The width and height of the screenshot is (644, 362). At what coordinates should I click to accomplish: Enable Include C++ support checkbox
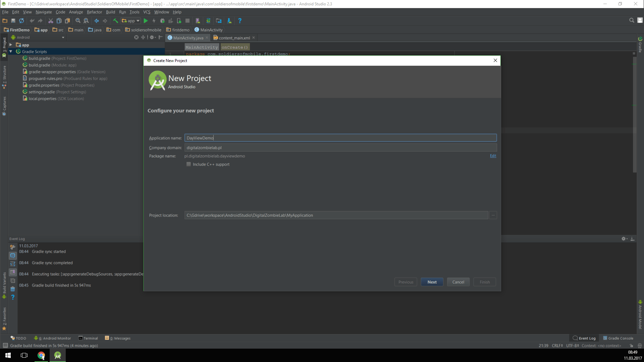(x=189, y=164)
